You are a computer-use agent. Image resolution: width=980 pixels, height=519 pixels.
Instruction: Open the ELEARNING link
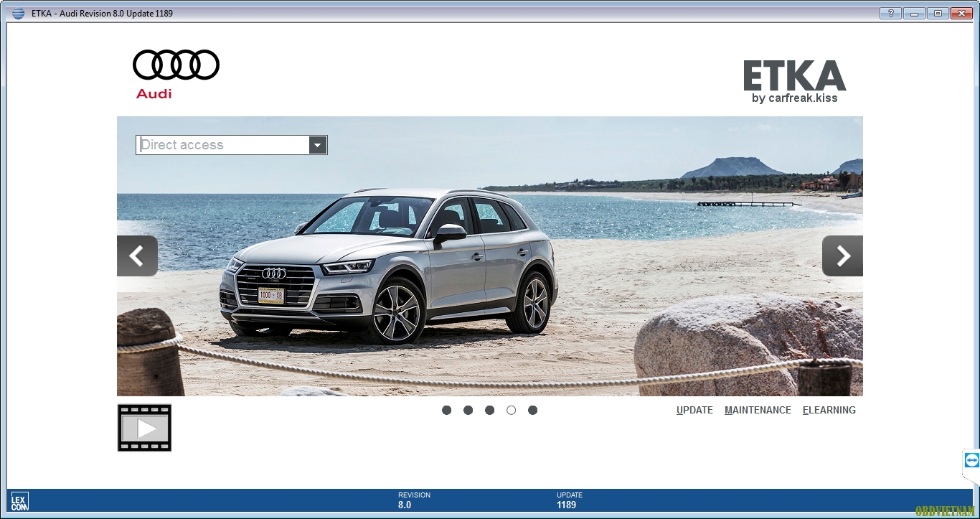coord(829,410)
